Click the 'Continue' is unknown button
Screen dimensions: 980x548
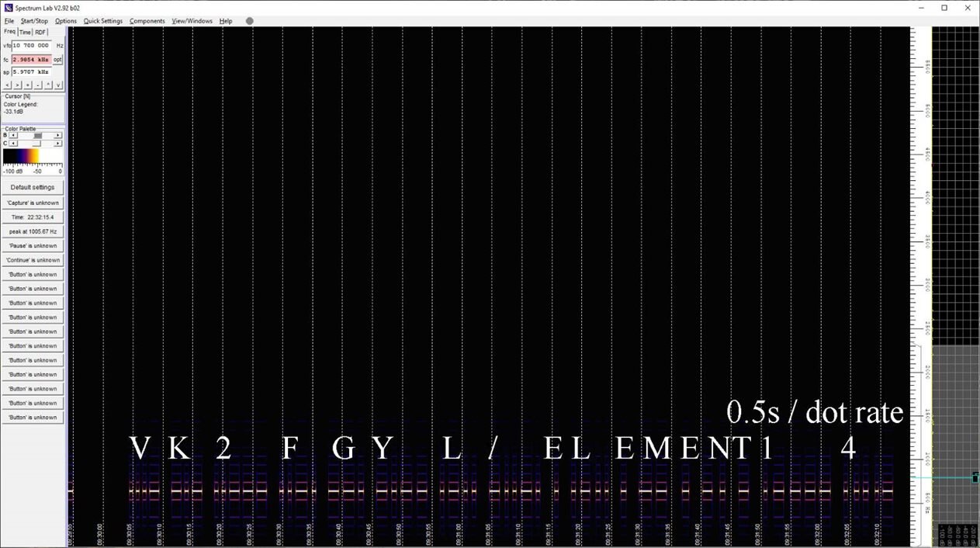pyautogui.click(x=33, y=260)
